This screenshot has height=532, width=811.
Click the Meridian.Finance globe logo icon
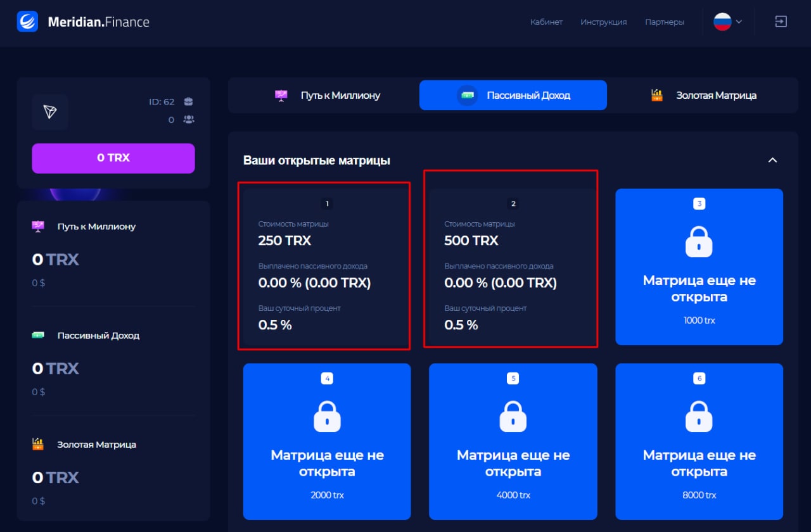click(x=27, y=22)
